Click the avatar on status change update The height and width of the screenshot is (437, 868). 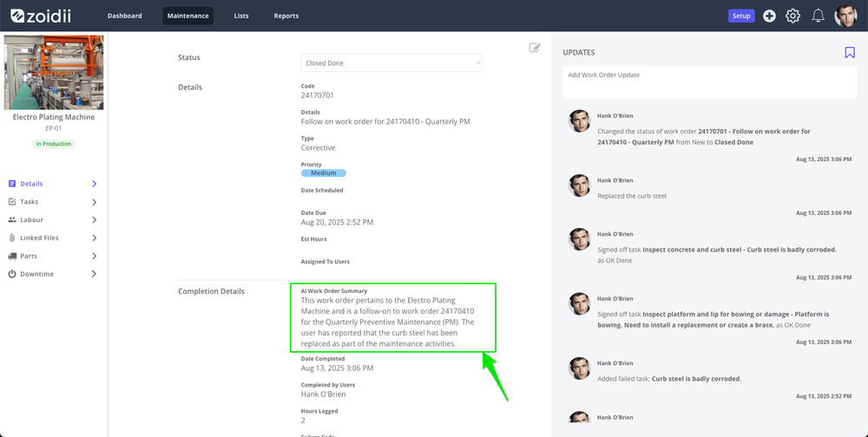click(x=580, y=121)
